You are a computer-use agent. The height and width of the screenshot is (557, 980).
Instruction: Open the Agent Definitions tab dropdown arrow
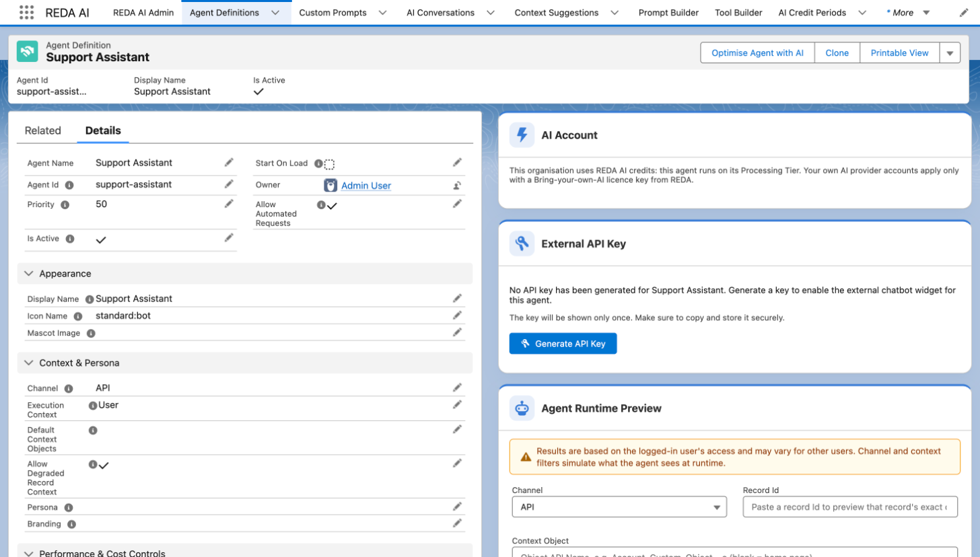tap(275, 13)
